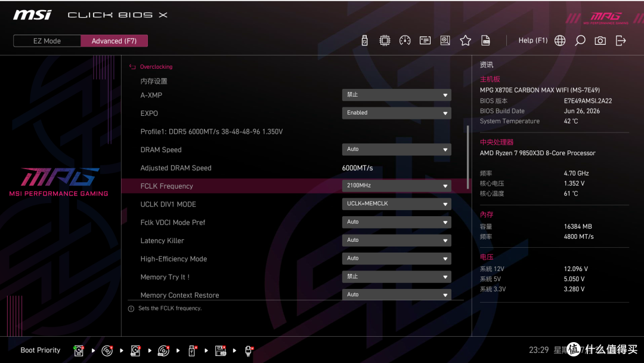The height and width of the screenshot is (363, 644).
Task: Click the back arrow beside Overclocking
Action: pos(132,67)
